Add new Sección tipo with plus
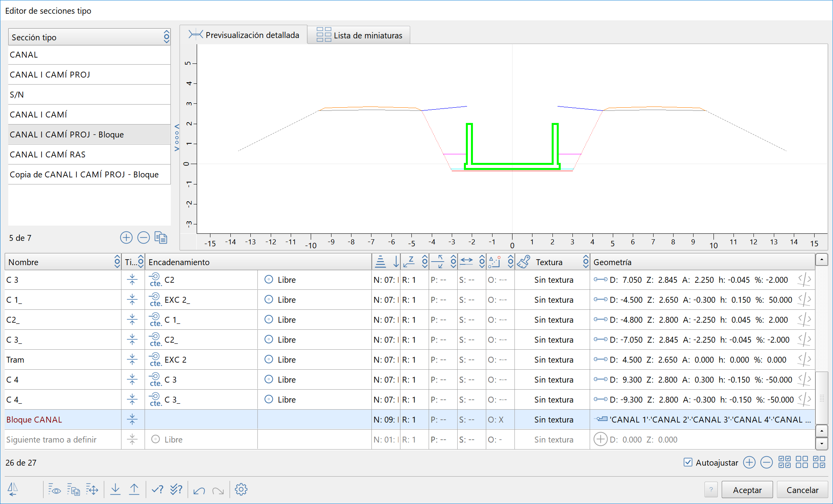Viewport: 833px width, 504px height. pos(126,238)
